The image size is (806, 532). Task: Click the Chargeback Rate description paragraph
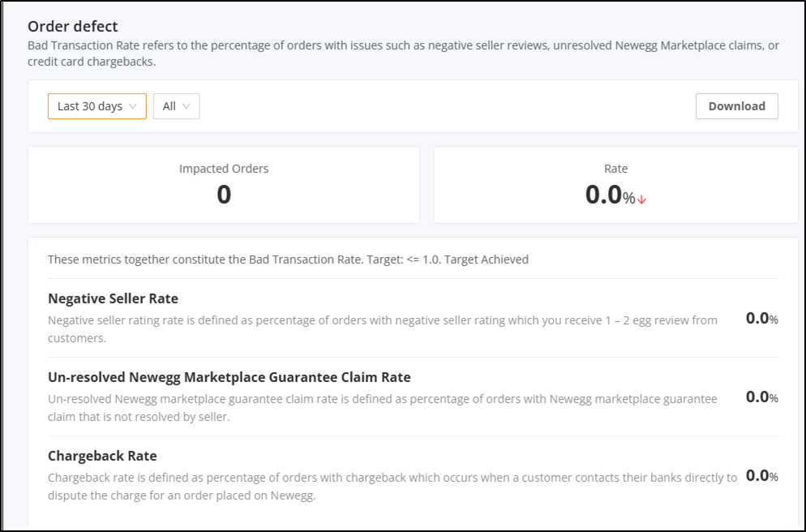pos(392,487)
